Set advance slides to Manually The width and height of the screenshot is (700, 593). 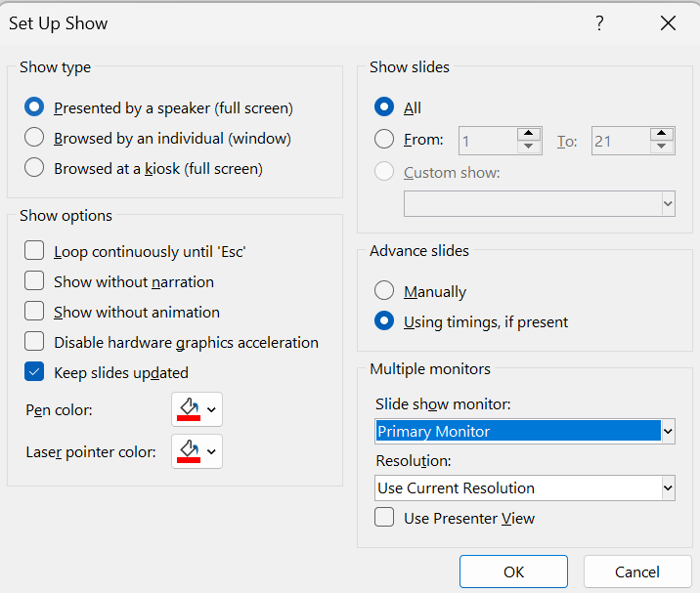pos(385,291)
